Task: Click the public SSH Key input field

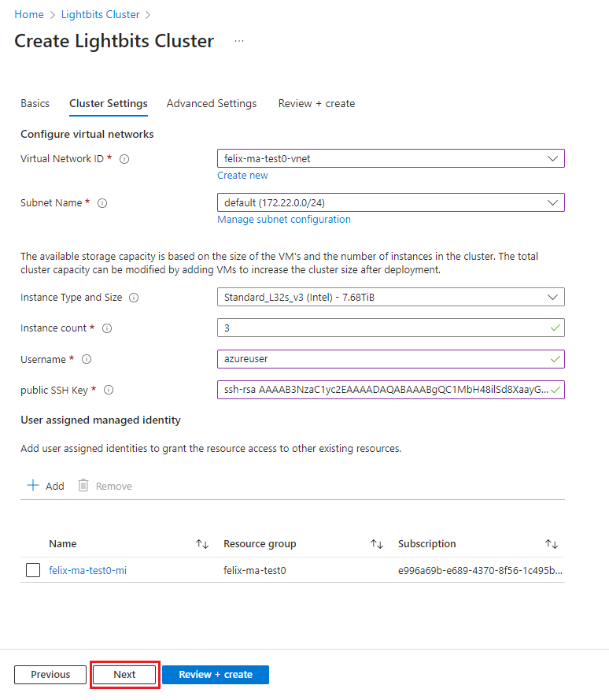Action: (391, 390)
